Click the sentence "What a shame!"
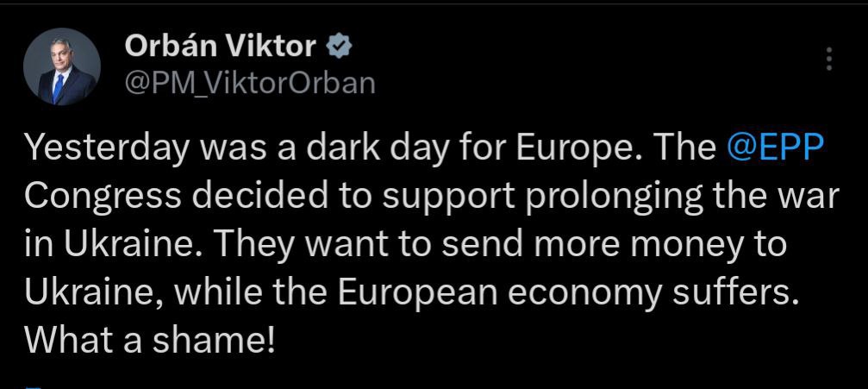 pos(150,341)
